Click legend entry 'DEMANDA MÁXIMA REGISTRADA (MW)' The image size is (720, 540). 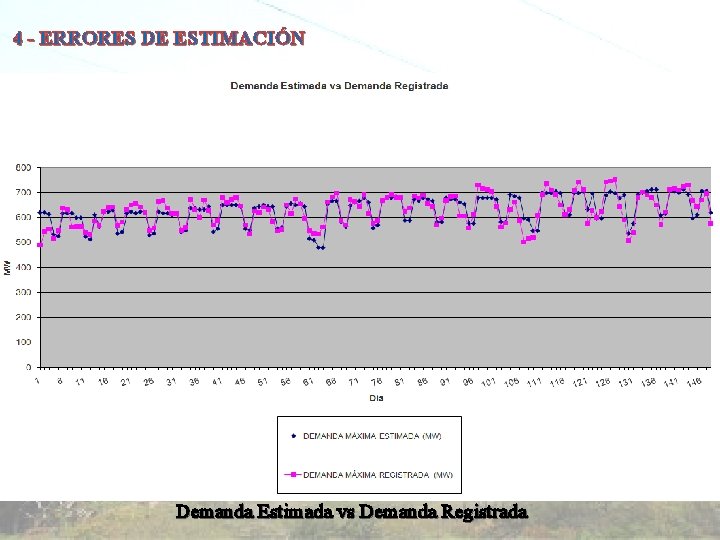378,475
